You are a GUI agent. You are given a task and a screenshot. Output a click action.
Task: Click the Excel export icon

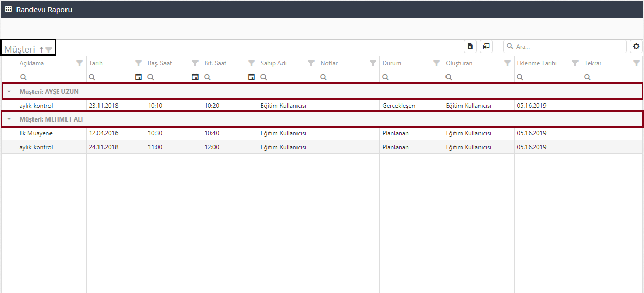(470, 46)
